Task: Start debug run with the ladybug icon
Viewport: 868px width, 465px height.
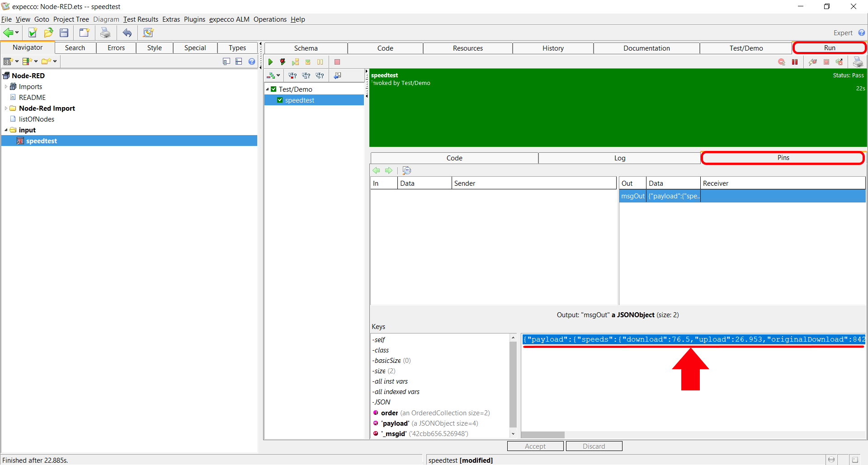Action: point(283,62)
